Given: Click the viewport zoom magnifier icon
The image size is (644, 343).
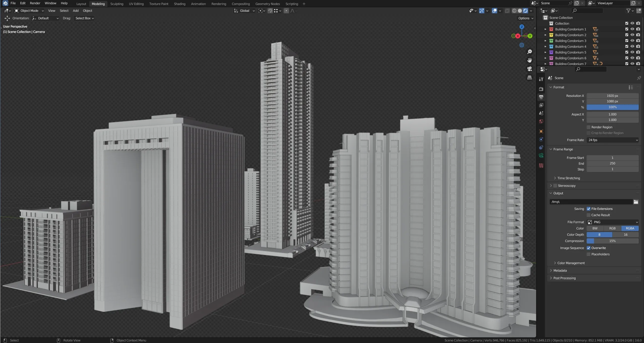Looking at the screenshot, I should coord(530,52).
